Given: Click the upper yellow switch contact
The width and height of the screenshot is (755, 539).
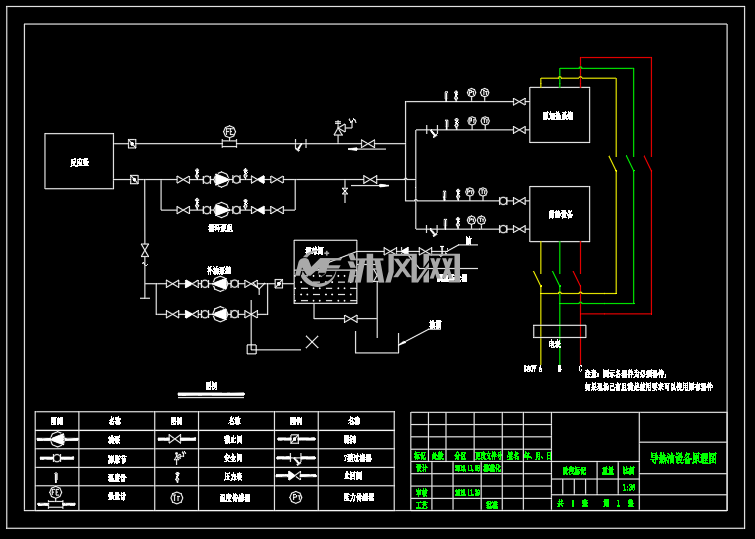Looking at the screenshot, I should pyautogui.click(x=613, y=163).
